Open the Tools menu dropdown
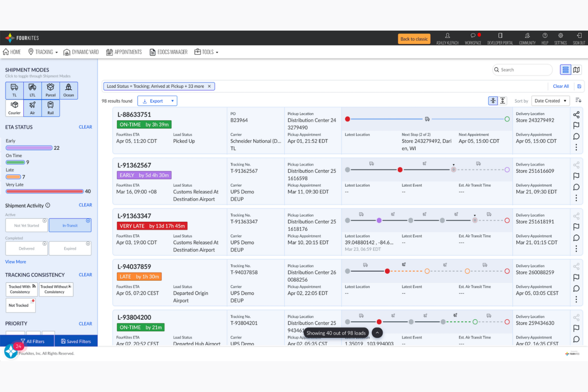This screenshot has height=392, width=588. (206, 52)
